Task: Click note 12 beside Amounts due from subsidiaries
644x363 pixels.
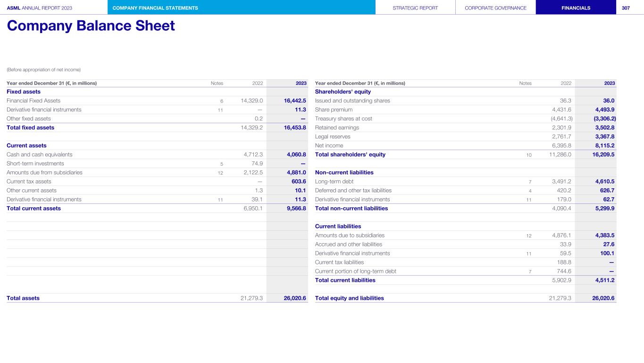Action: [x=220, y=173]
